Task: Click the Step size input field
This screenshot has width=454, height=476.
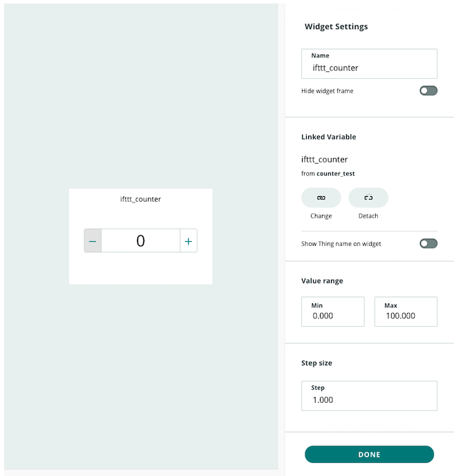Action: [x=369, y=399]
